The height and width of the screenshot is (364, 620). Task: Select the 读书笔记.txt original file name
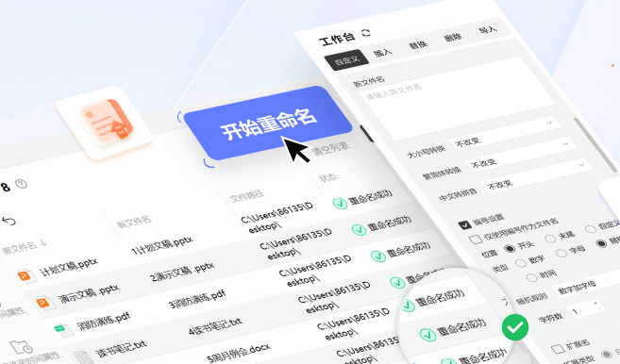[122, 349]
